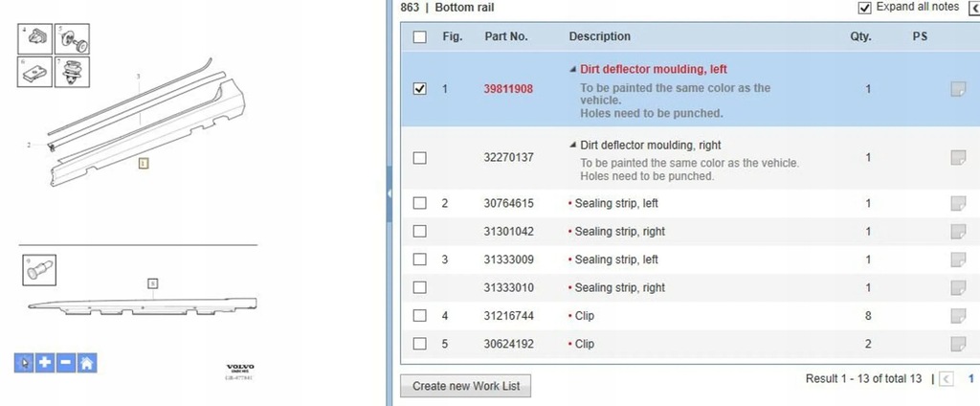Viewport: 980px width, 406px height.
Task: Open note icon for part 30624192
Action: [x=957, y=344]
